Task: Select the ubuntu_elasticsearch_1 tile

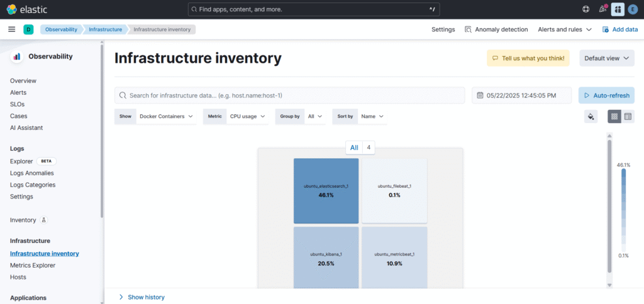Action: coord(326,191)
